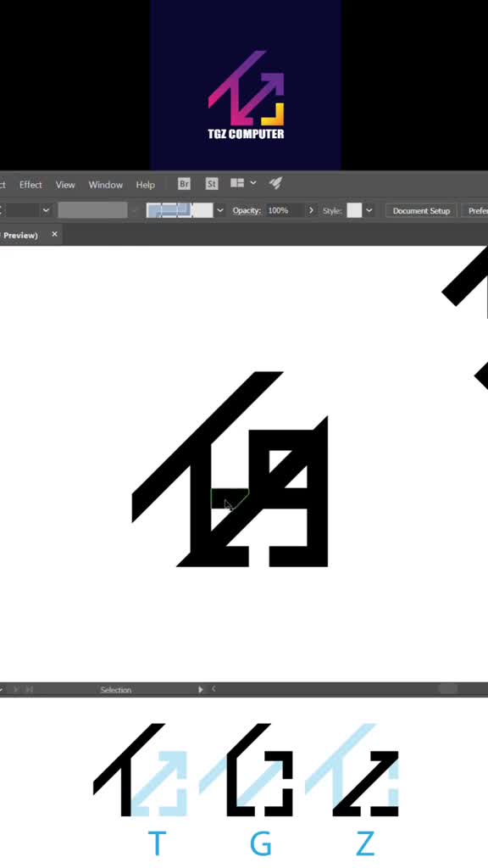Click the status bar flyout arrow after Selection
This screenshot has height=868, width=488.
[200, 689]
